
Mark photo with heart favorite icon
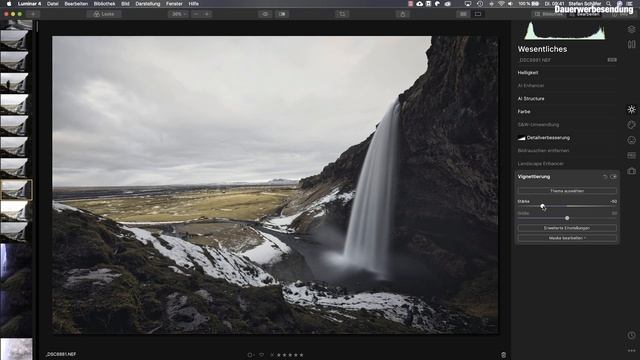pos(262,355)
